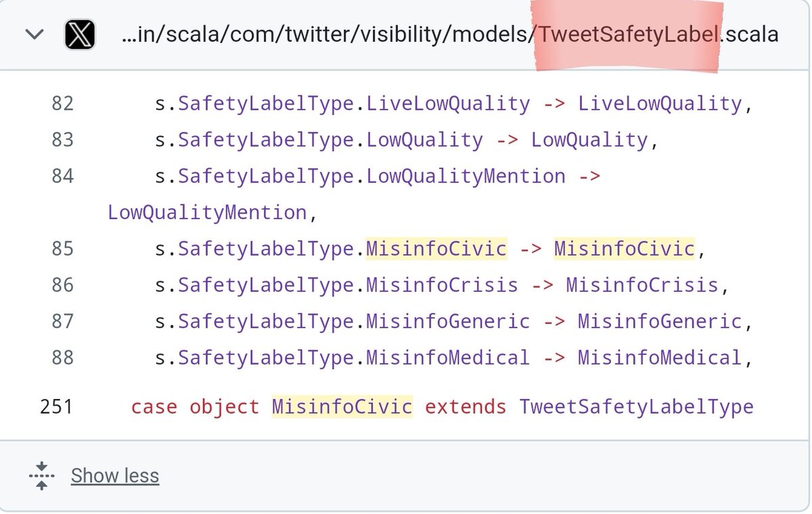
Task: Click the X logo icon
Action: [80, 34]
